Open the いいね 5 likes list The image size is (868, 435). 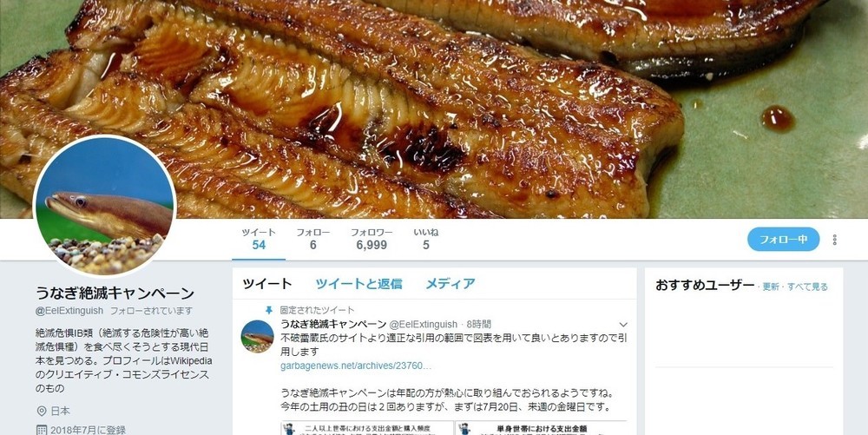(425, 239)
